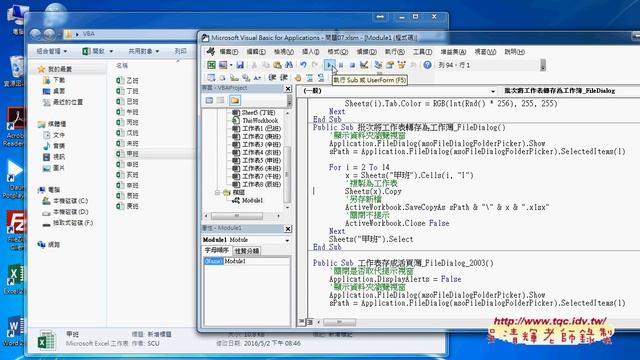Click the Insert UserForm toolbar icon

tap(223, 65)
